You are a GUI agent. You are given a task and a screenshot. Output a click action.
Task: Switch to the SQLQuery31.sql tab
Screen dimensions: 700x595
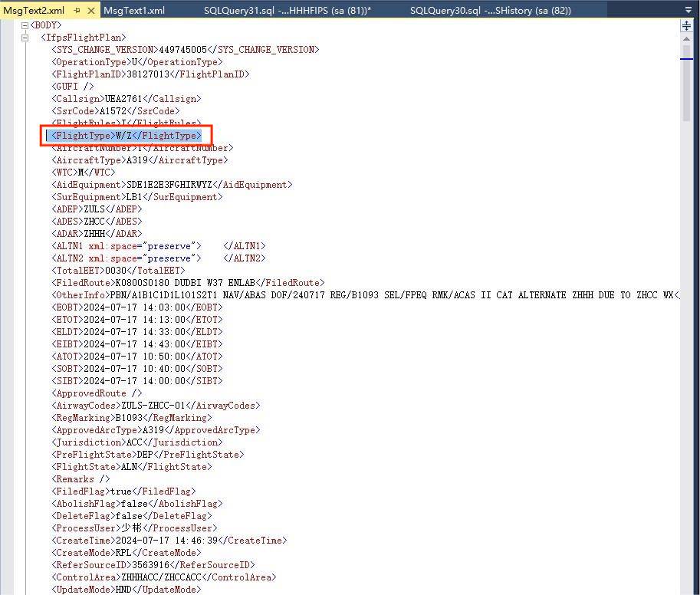[287, 10]
